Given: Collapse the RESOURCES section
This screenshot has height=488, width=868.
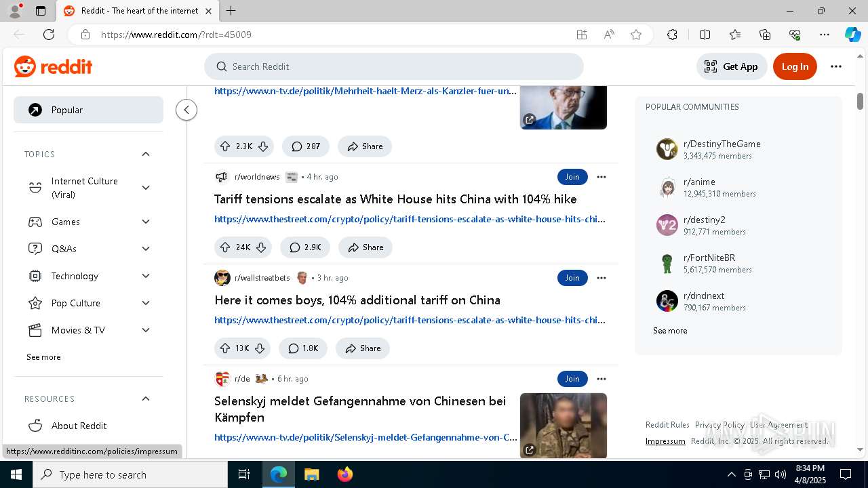Looking at the screenshot, I should 146,399.
